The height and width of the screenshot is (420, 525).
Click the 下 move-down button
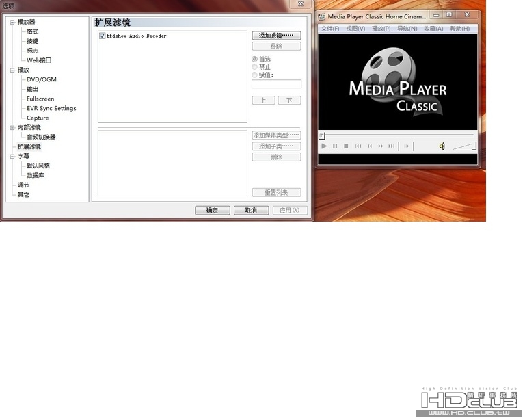pos(289,100)
